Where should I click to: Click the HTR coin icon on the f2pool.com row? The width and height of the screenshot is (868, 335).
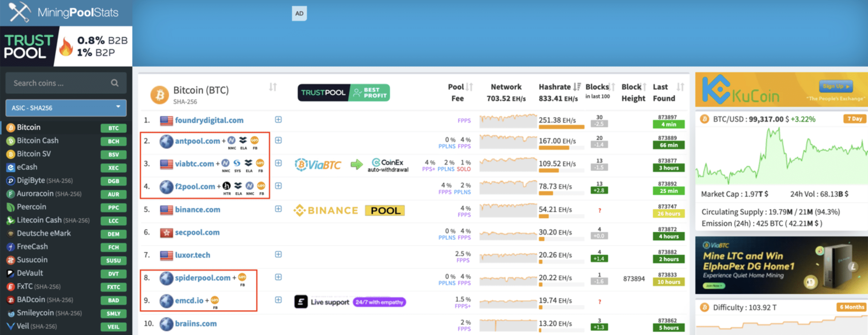click(x=226, y=186)
